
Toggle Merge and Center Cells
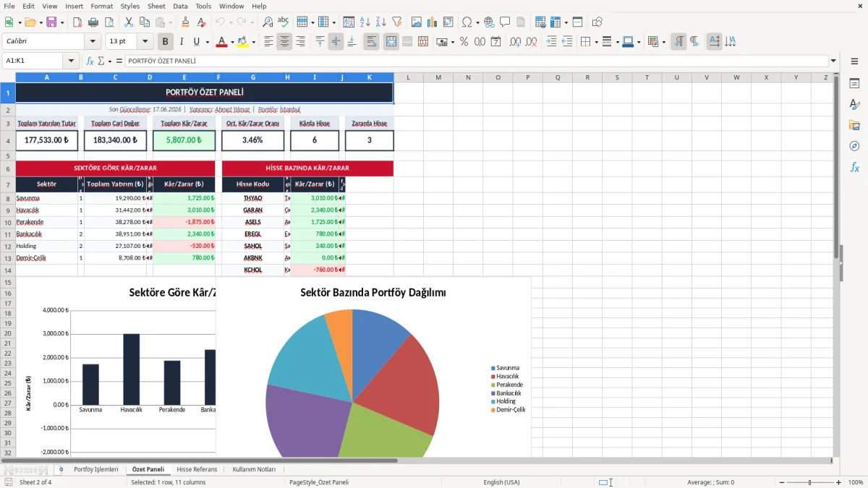click(x=391, y=42)
